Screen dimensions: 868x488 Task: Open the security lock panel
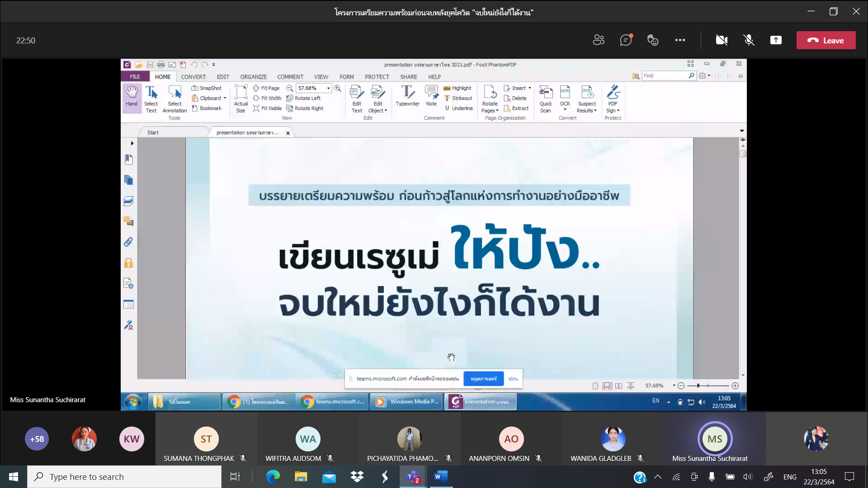tap(128, 263)
